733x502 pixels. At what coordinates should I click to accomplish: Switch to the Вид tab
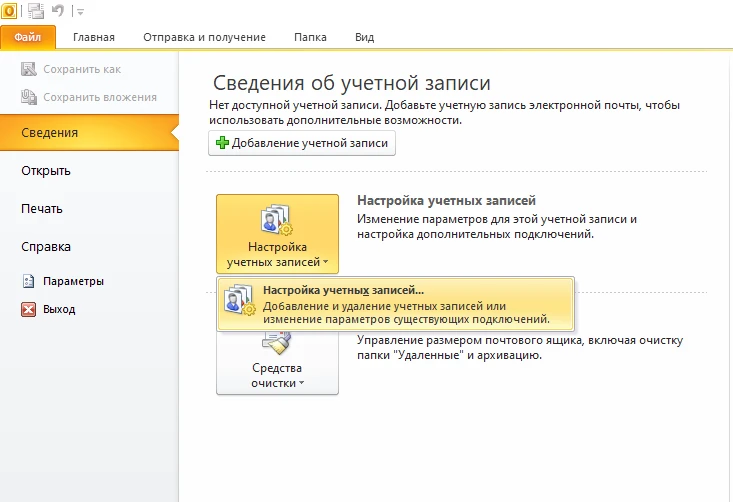point(364,37)
